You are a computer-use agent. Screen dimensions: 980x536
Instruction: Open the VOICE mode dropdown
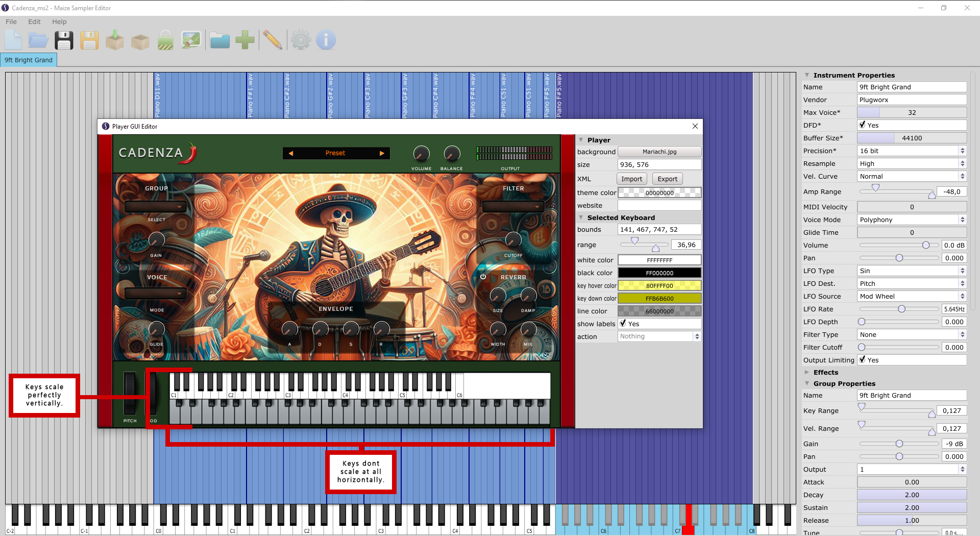click(x=156, y=294)
